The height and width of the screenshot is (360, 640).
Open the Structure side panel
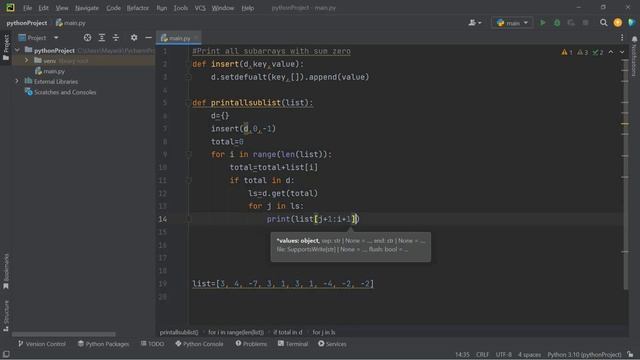6,316
